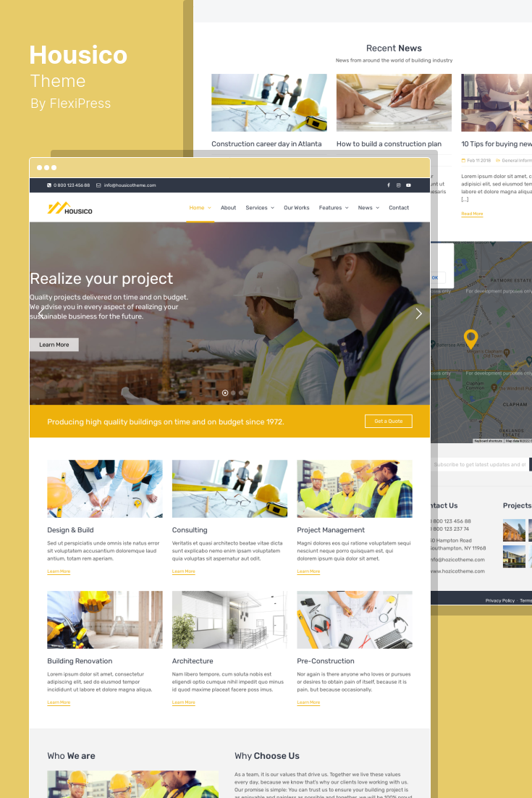Click the Who We are image

132,784
